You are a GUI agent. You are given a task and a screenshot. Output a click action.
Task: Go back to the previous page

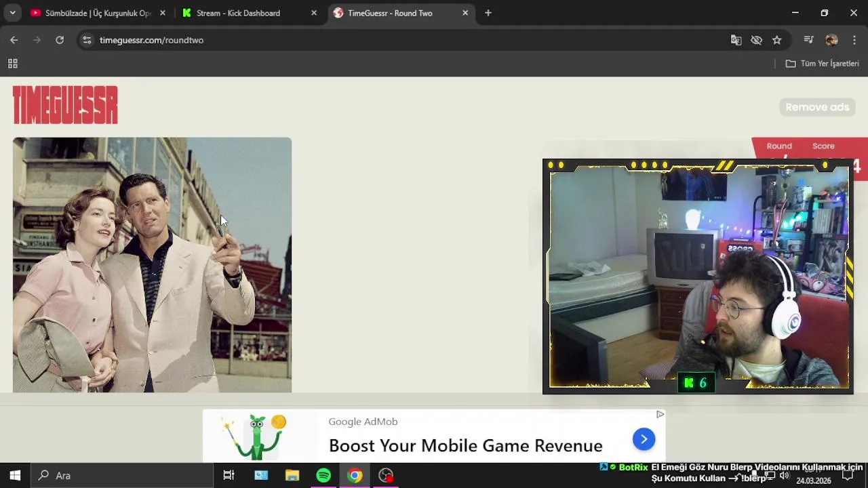14,40
